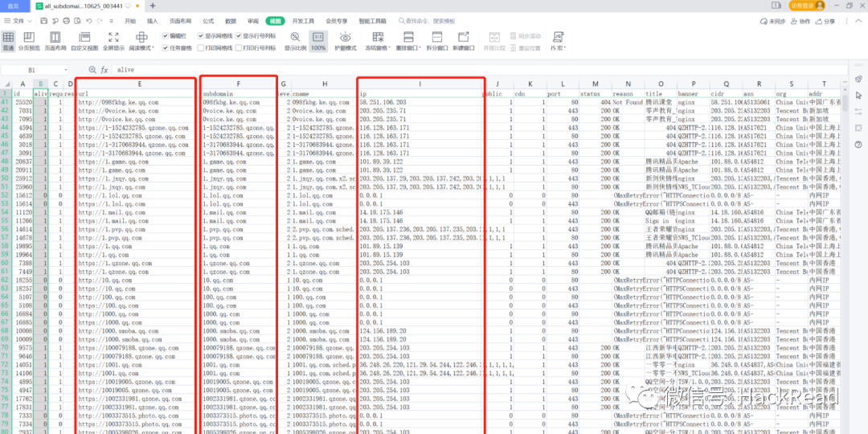Screen dimensions: 868x434
Task: Select column I header
Action: click(420, 84)
